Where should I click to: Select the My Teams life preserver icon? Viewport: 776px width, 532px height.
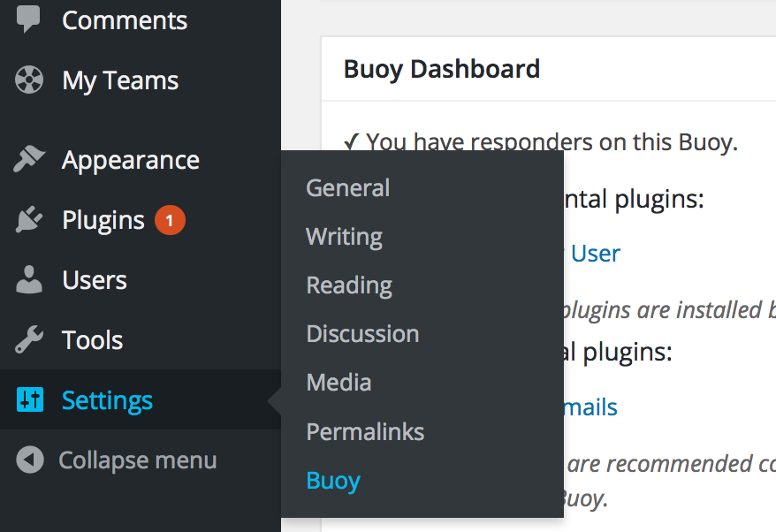(28, 80)
